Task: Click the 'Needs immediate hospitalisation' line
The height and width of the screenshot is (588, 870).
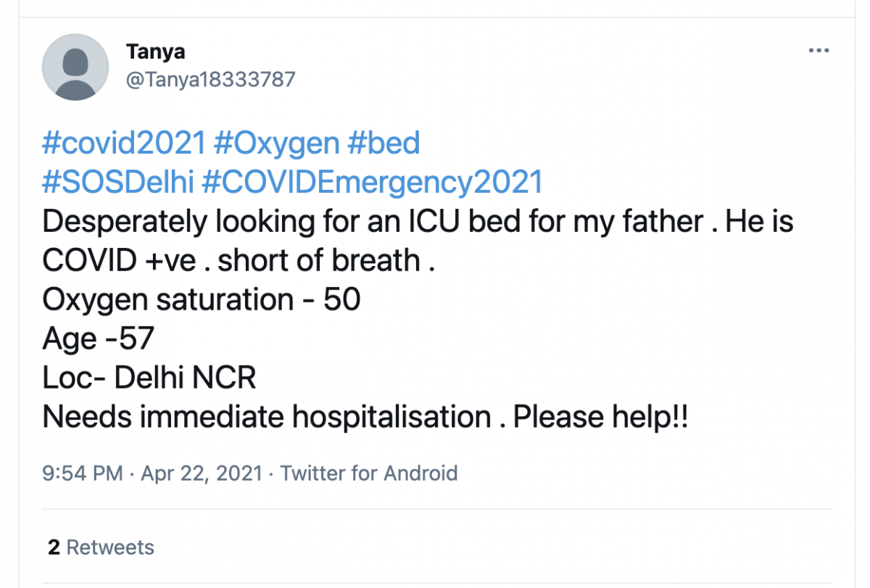Action: click(365, 417)
